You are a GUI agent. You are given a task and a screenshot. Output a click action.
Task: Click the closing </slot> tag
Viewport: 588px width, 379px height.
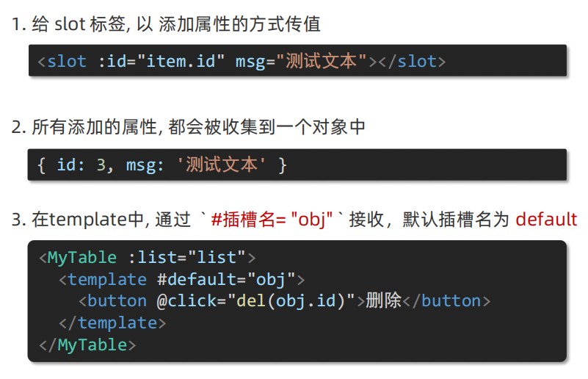point(411,61)
